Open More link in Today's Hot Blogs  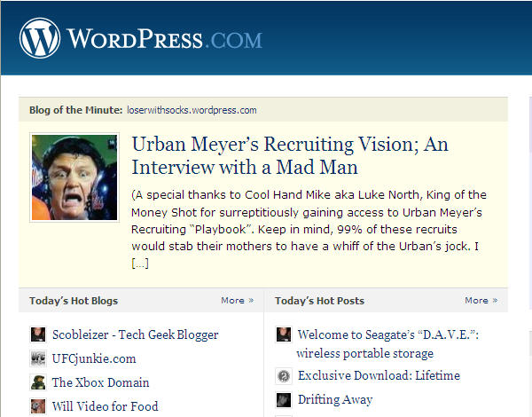point(237,301)
